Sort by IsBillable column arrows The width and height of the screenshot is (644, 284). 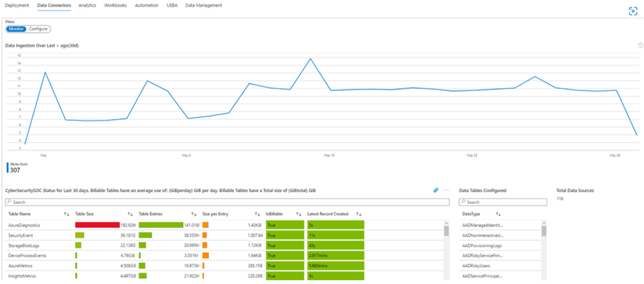click(x=299, y=214)
